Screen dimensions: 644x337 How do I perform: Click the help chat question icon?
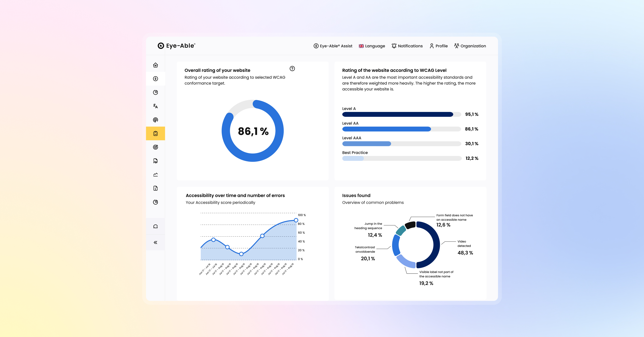[155, 226]
